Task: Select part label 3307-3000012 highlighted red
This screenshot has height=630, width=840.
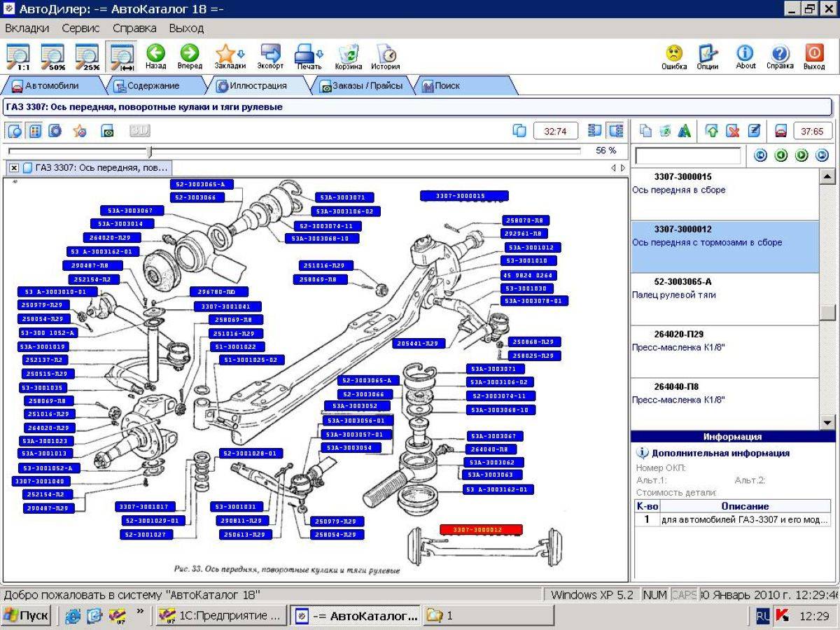Action: [481, 530]
